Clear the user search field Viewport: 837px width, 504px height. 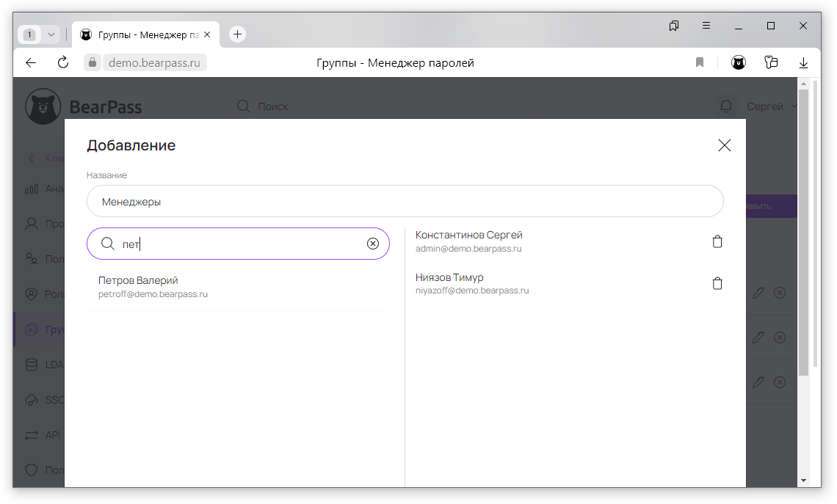[373, 244]
